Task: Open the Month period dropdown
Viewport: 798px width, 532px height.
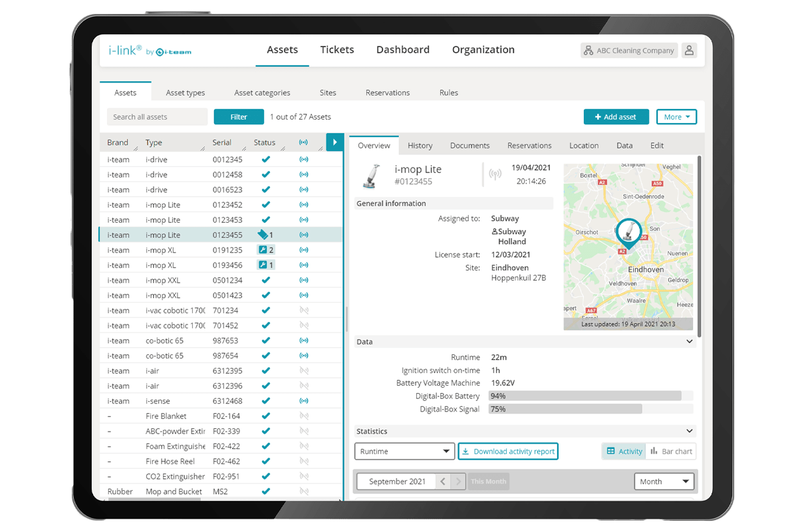Action: pos(664,481)
